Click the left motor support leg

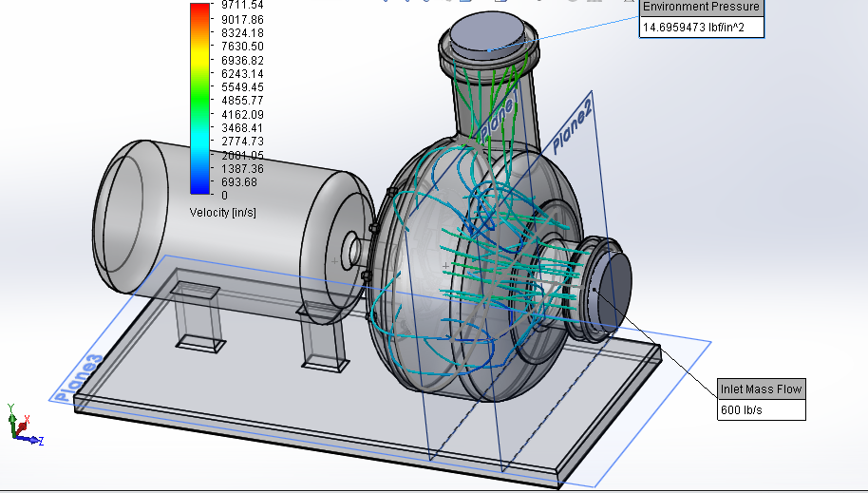coord(199,318)
